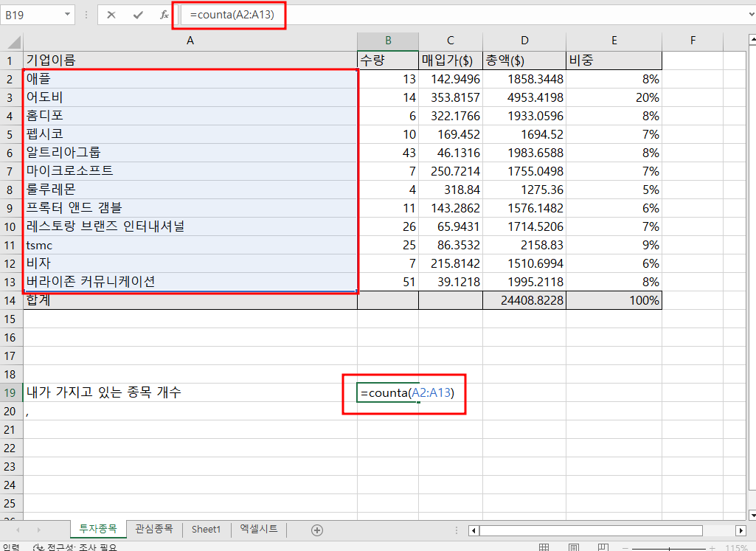Viewport: 756px width, 551px height.
Task: Click the zoom slider
Action: point(669,549)
